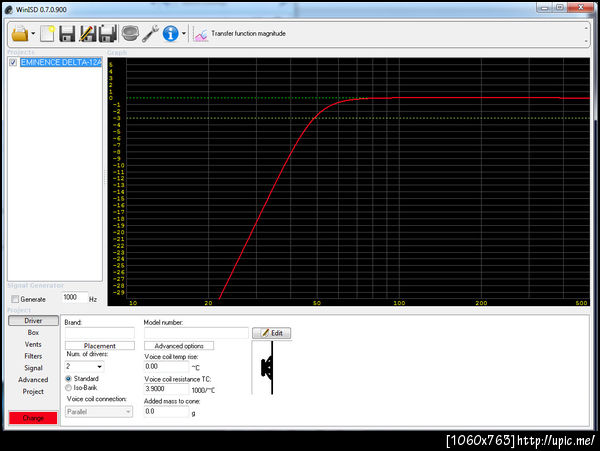Click toolbar scroll up arrow
Image resolution: width=600 pixels, height=451 pixels.
tap(586, 28)
